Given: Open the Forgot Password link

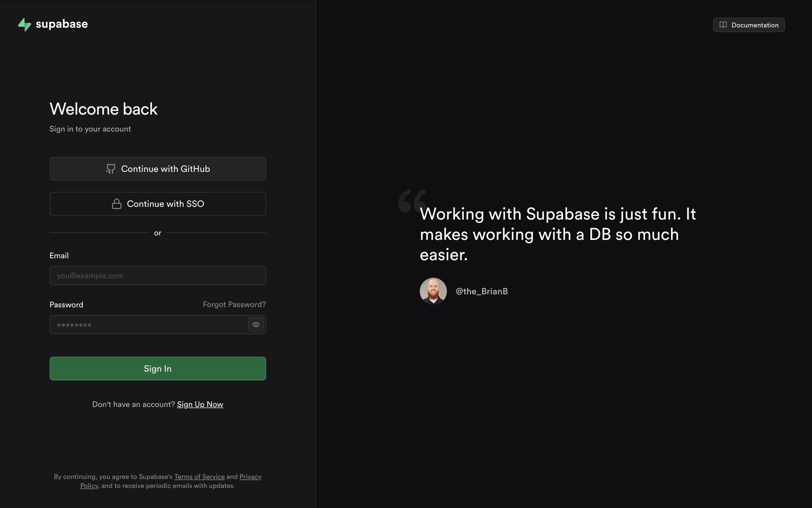Looking at the screenshot, I should [234, 305].
